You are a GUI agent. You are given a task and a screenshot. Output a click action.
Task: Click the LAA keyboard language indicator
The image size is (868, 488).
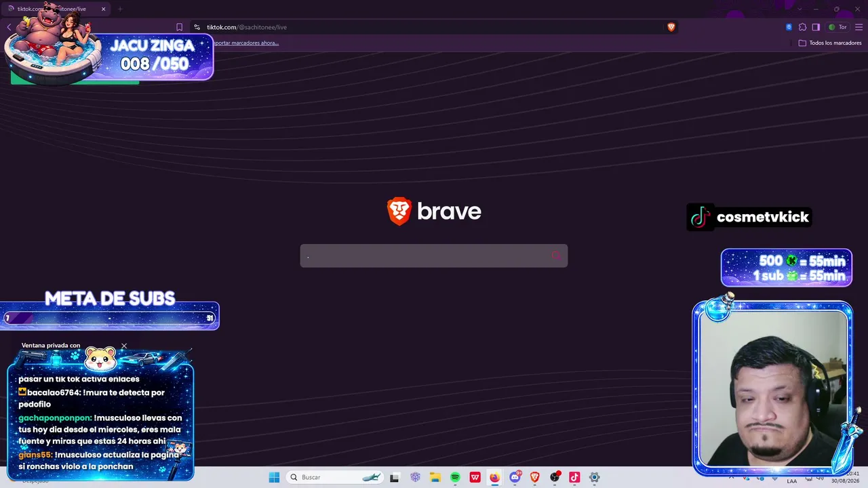click(791, 481)
